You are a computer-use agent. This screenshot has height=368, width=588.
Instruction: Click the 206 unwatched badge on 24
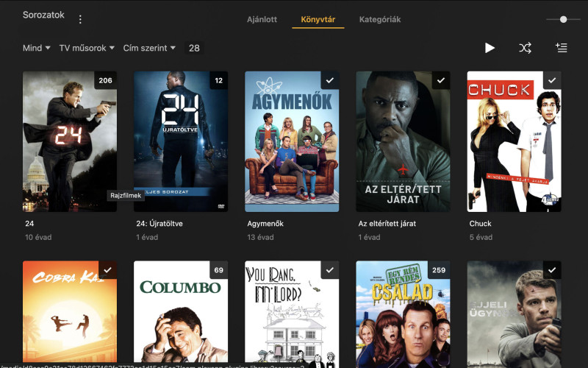pyautogui.click(x=105, y=80)
